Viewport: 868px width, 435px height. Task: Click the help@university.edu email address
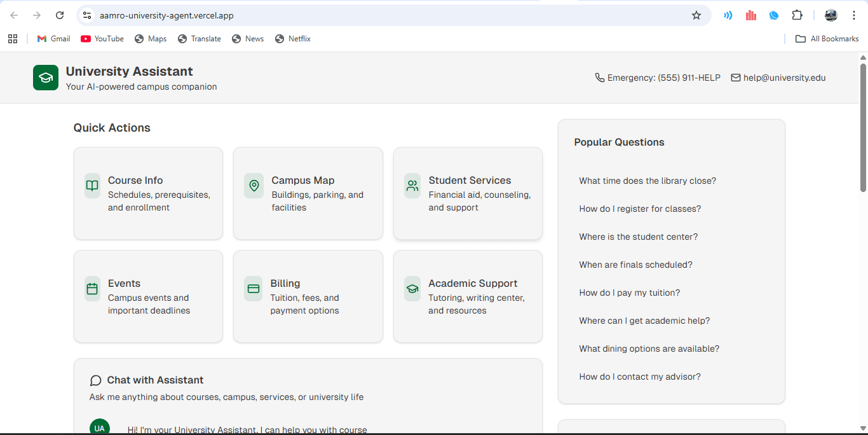coord(785,78)
